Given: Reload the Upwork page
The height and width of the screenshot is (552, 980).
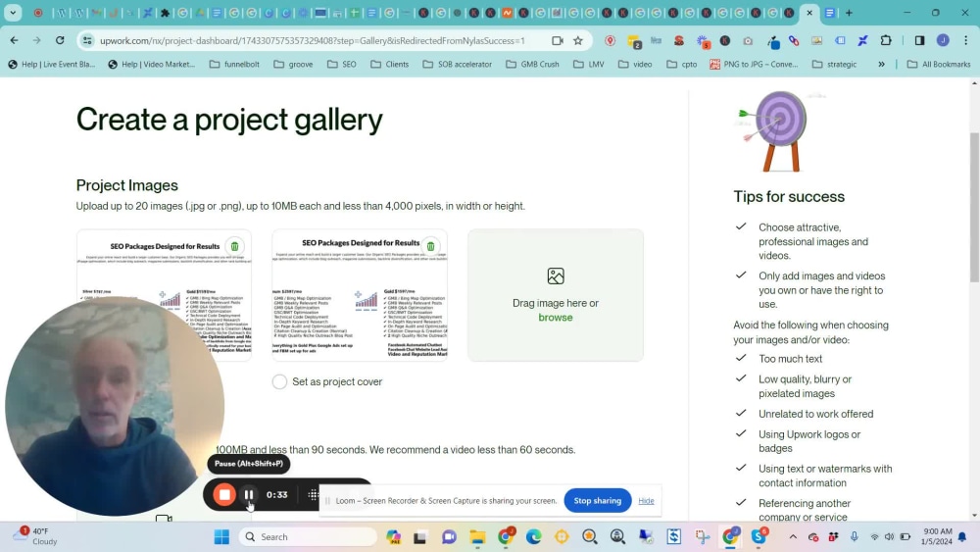Looking at the screenshot, I should point(60,40).
